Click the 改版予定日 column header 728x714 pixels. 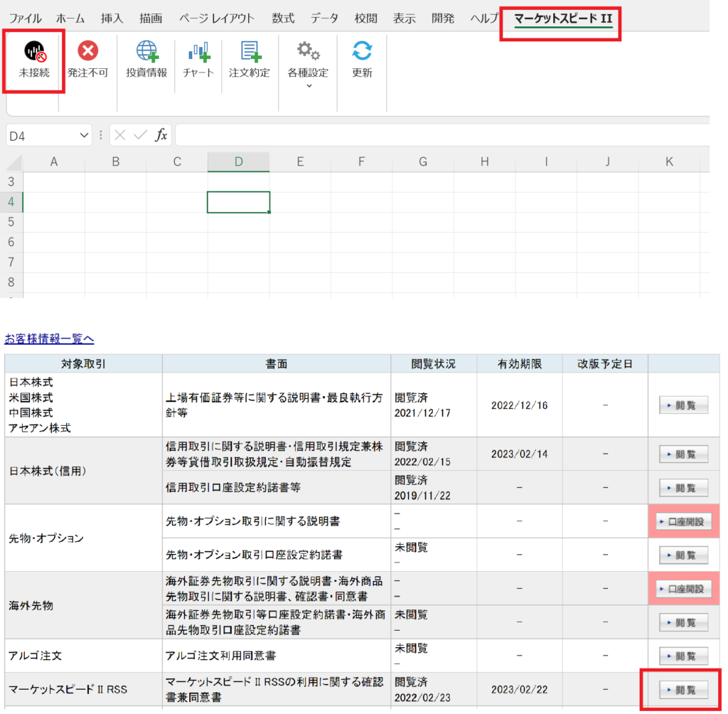coord(606,363)
